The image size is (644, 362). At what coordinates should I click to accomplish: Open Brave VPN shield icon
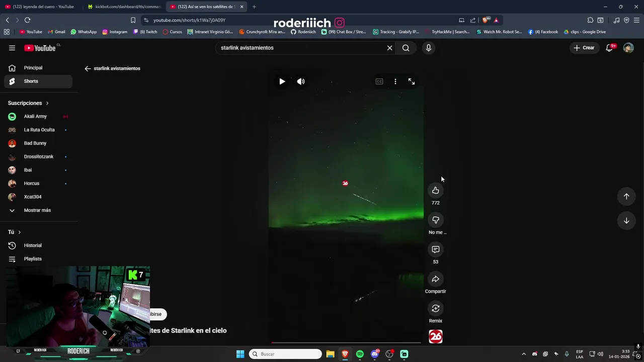pyautogui.click(x=626, y=20)
